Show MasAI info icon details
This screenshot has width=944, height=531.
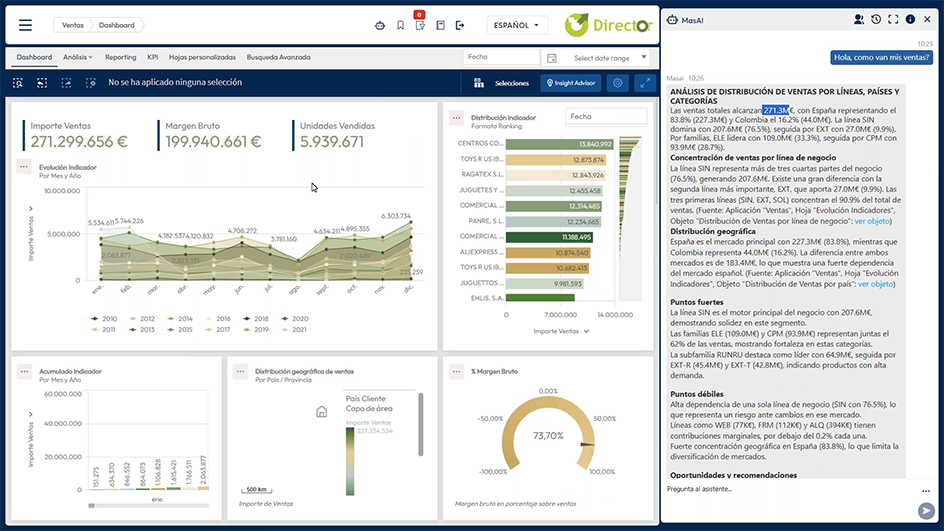coord(910,19)
